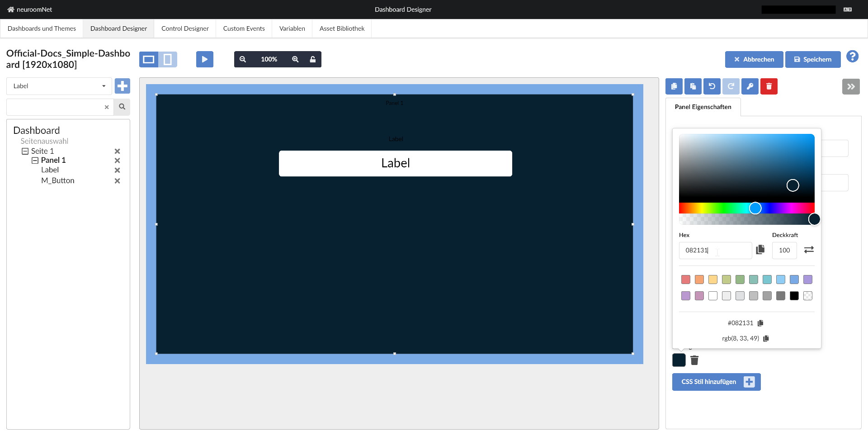Zoom out the canvas view
The width and height of the screenshot is (868, 436).
tap(243, 59)
